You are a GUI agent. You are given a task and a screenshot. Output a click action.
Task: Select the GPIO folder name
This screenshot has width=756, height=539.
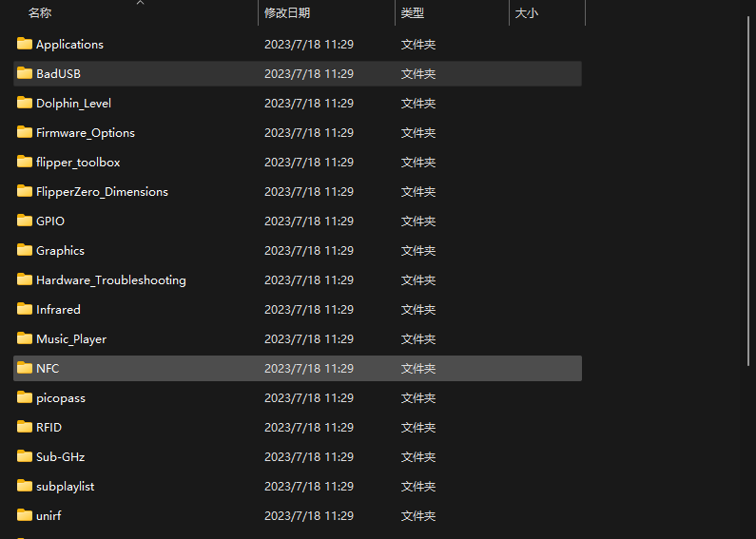click(50, 221)
